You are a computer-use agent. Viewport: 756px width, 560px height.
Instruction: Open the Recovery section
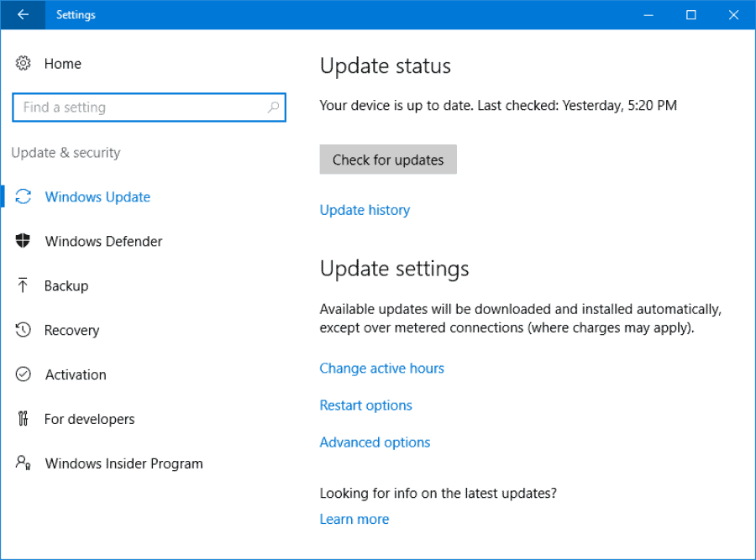(x=72, y=330)
